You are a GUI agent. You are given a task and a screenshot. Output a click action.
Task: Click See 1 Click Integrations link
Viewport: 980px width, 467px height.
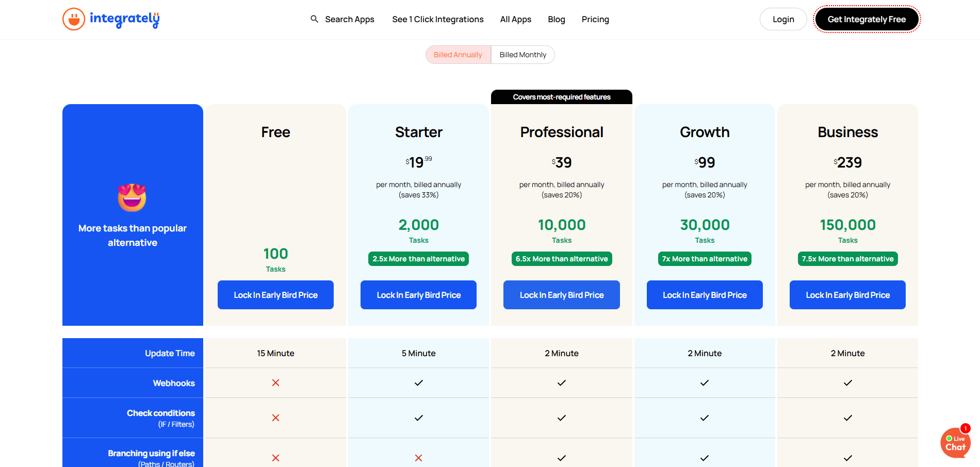coord(437,19)
